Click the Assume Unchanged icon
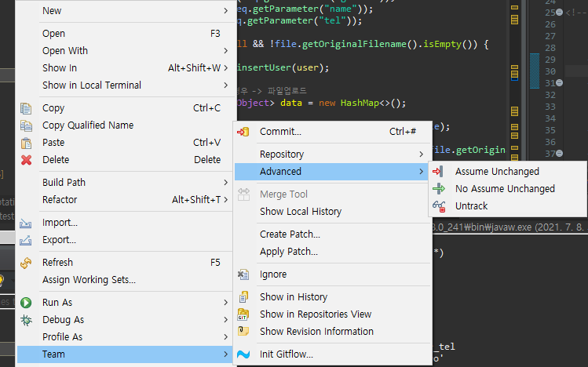588x367 pixels. (438, 172)
